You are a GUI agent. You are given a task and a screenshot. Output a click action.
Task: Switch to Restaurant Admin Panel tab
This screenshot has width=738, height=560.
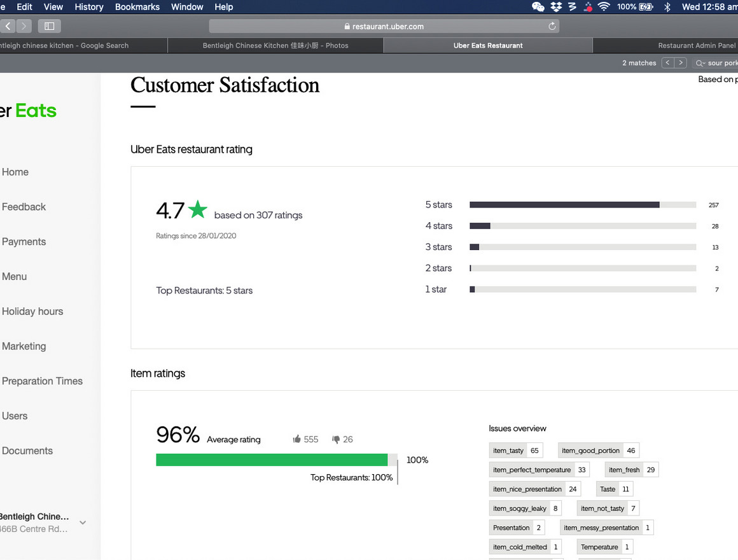(665, 46)
